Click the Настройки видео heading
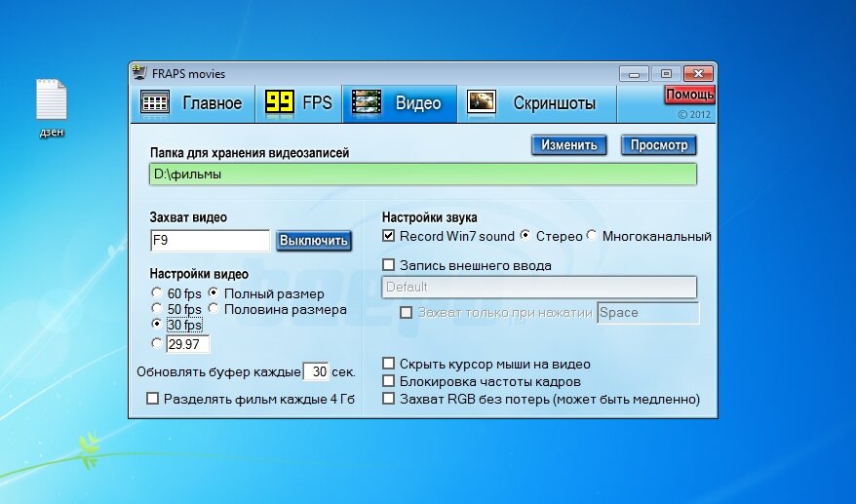The height and width of the screenshot is (504, 856). 199,274
